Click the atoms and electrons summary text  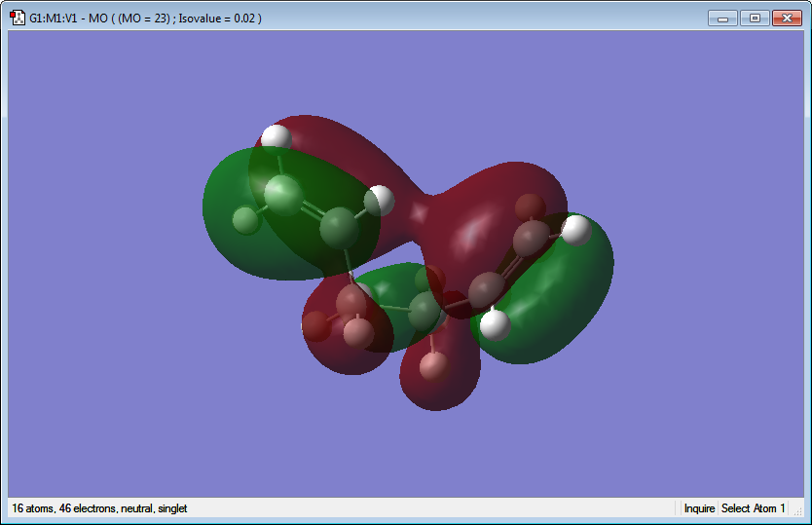click(x=99, y=508)
